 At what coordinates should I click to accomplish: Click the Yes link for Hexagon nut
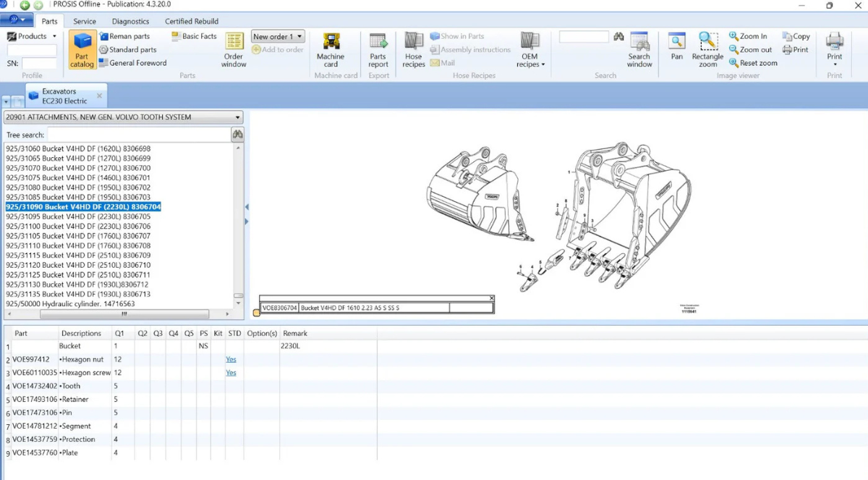(231, 359)
